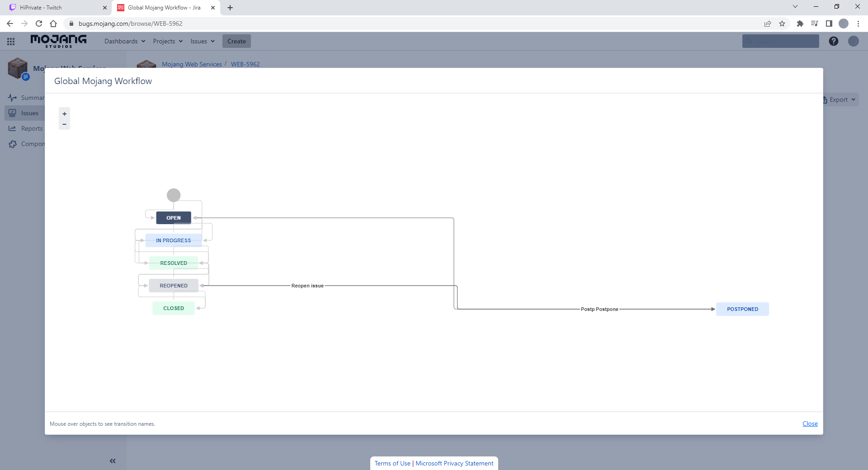Screen dimensions: 868x470
Task: Select the REOPENED status node
Action: pos(174,286)
